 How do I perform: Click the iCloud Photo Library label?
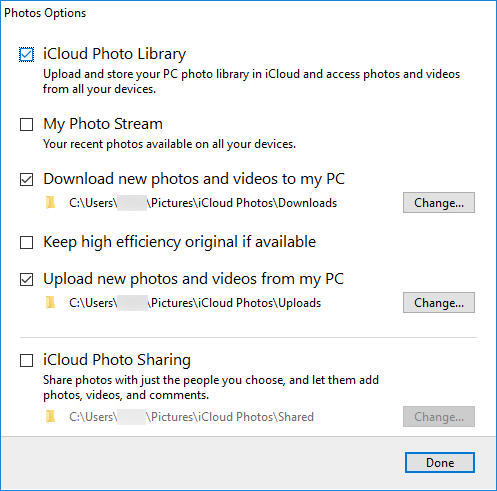pyautogui.click(x=114, y=54)
